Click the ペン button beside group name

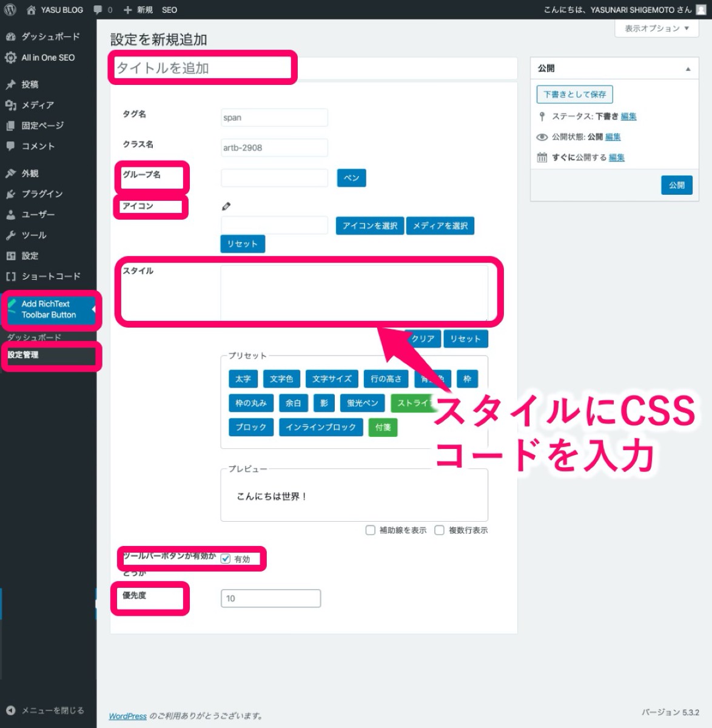(x=351, y=178)
